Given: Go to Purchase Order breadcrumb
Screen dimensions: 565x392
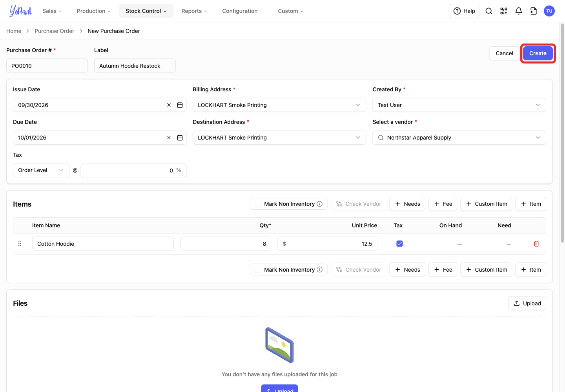Looking at the screenshot, I should [54, 31].
